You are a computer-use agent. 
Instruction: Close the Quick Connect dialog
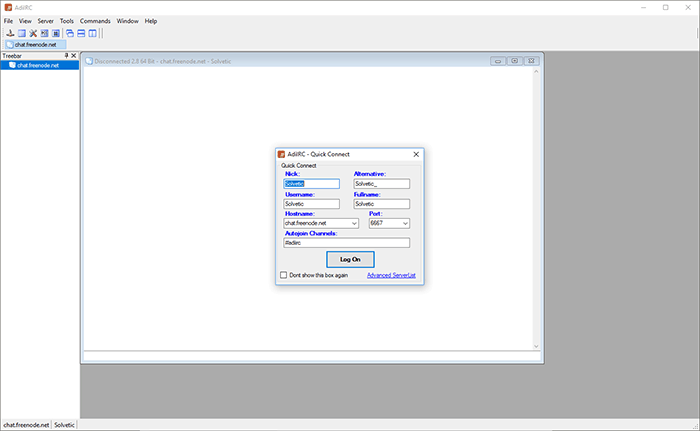tap(416, 154)
